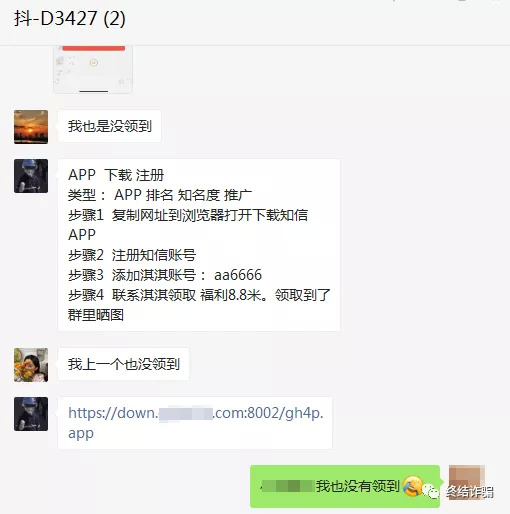Click the chat title 抖-D3427 (2)
The height and width of the screenshot is (514, 510).
(70, 18)
